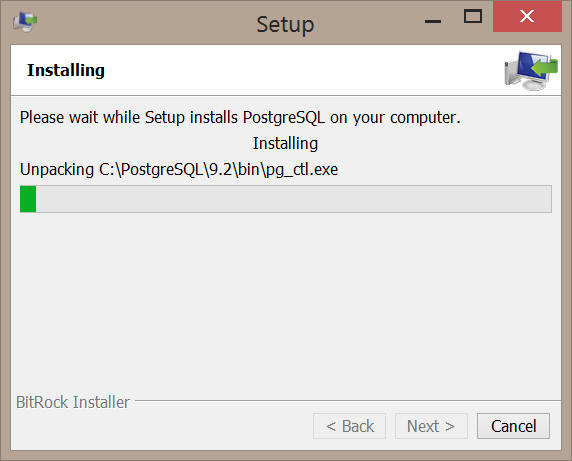The image size is (572, 461).
Task: Click the computer installer graphic in the header
Action: click(531, 71)
